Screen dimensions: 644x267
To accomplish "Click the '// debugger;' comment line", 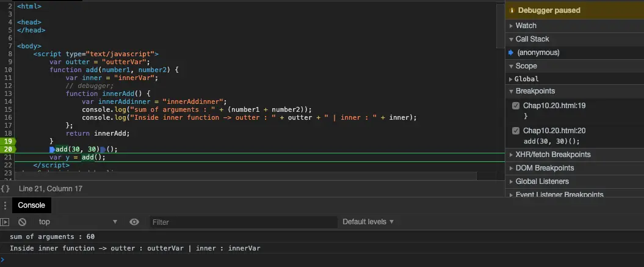I will (90, 86).
